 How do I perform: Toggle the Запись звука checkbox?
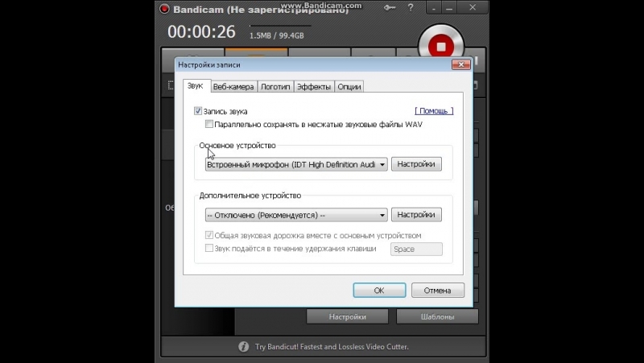[198, 111]
